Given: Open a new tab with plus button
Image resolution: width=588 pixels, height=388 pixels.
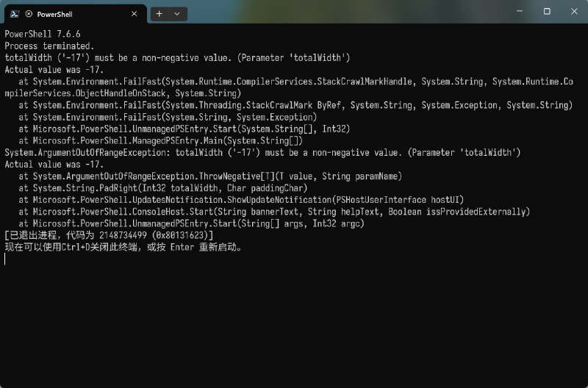Looking at the screenshot, I should point(159,14).
